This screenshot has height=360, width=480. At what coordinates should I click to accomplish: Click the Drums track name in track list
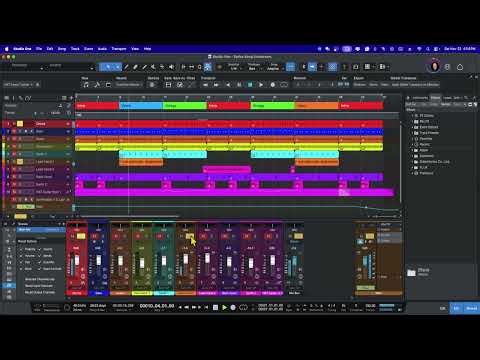(41, 124)
